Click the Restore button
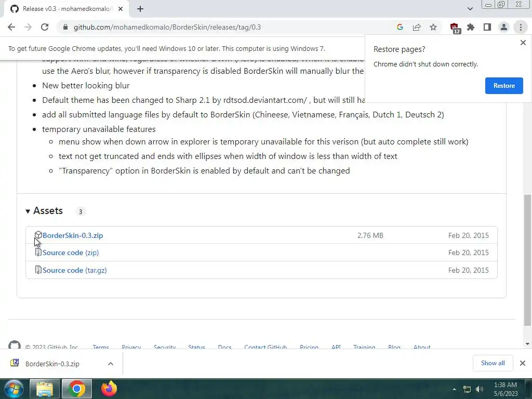The width and height of the screenshot is (532, 399). pos(504,86)
